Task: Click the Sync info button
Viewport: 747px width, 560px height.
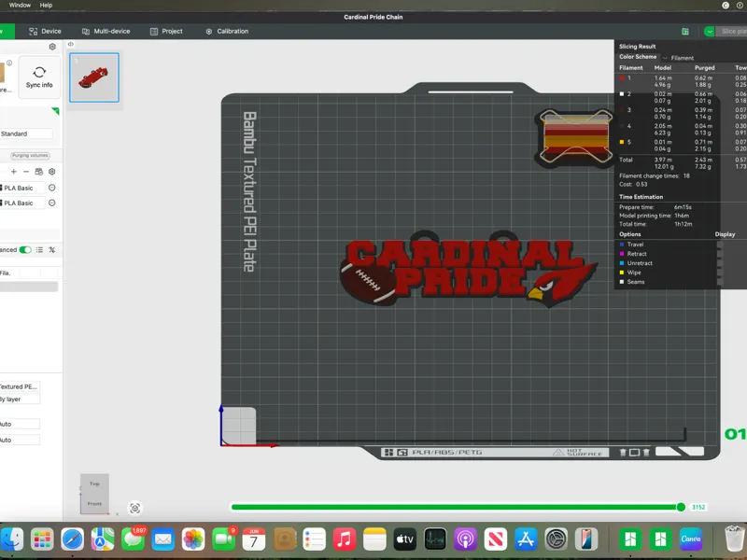Action: tap(39, 77)
